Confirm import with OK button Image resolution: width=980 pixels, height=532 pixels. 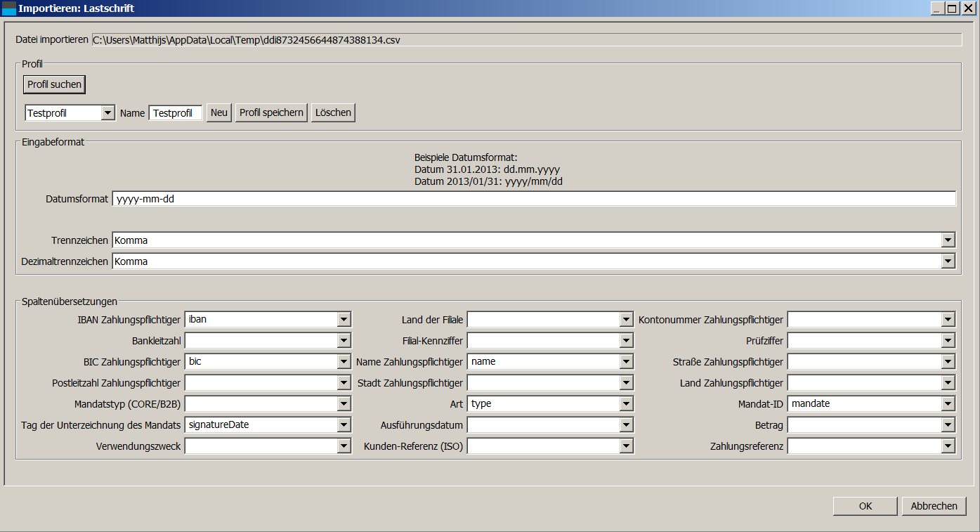point(865,506)
